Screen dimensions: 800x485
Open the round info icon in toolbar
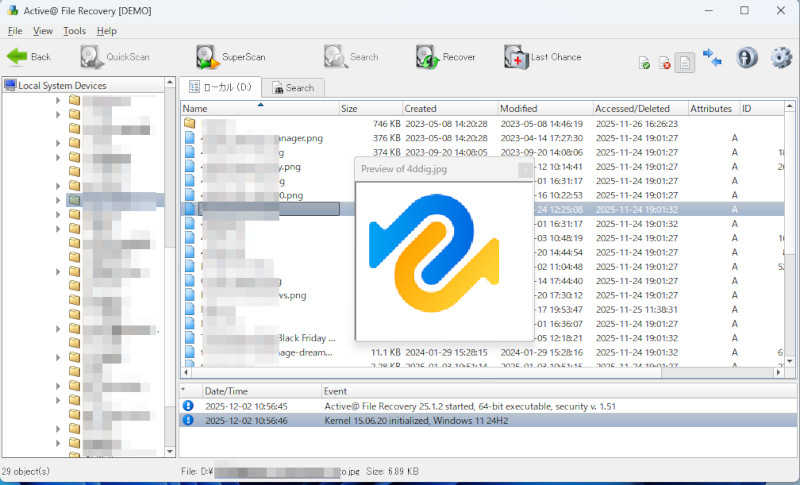pyautogui.click(x=746, y=57)
